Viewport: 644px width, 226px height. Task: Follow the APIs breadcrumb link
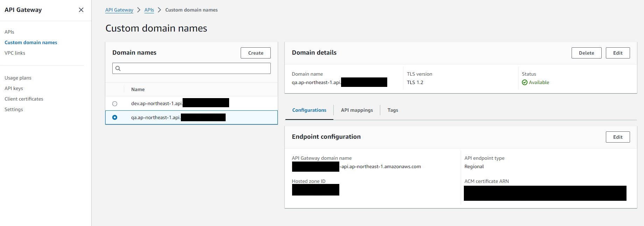[x=149, y=10]
